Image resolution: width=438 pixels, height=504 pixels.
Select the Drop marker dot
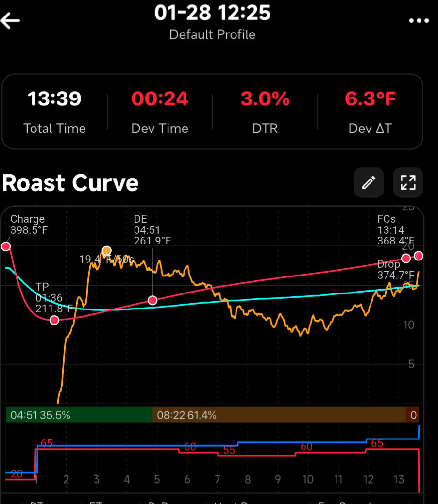click(419, 256)
